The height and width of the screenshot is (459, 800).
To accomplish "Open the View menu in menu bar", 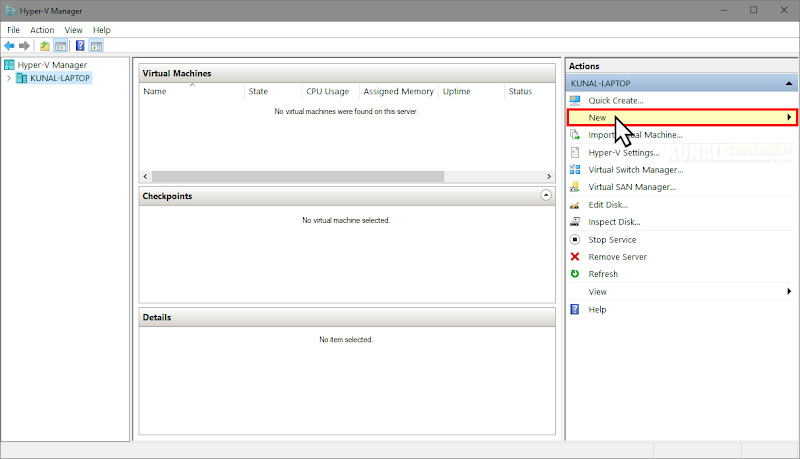I will click(x=73, y=30).
